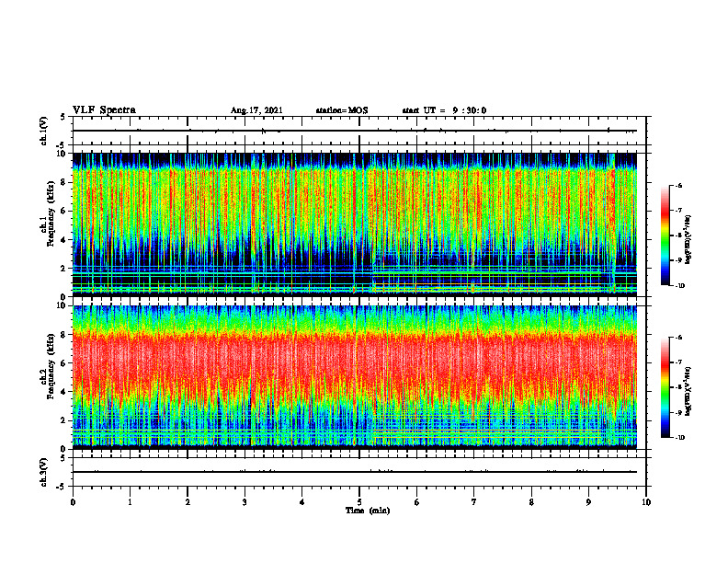Click time axis tick label "1"

tap(130, 502)
